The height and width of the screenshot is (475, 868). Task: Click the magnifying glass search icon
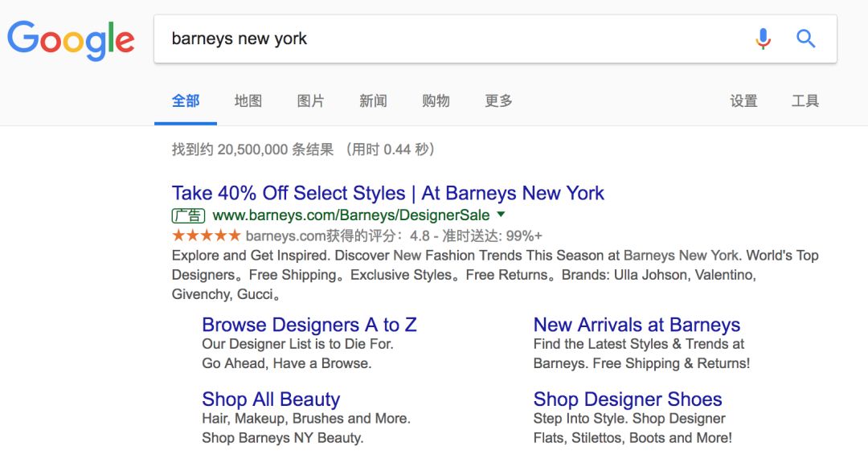[806, 39]
